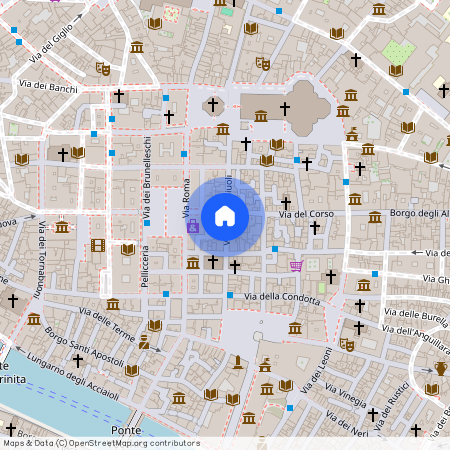Click the hospital H symbol
The height and width of the screenshot is (450, 450).
[x=167, y=149]
